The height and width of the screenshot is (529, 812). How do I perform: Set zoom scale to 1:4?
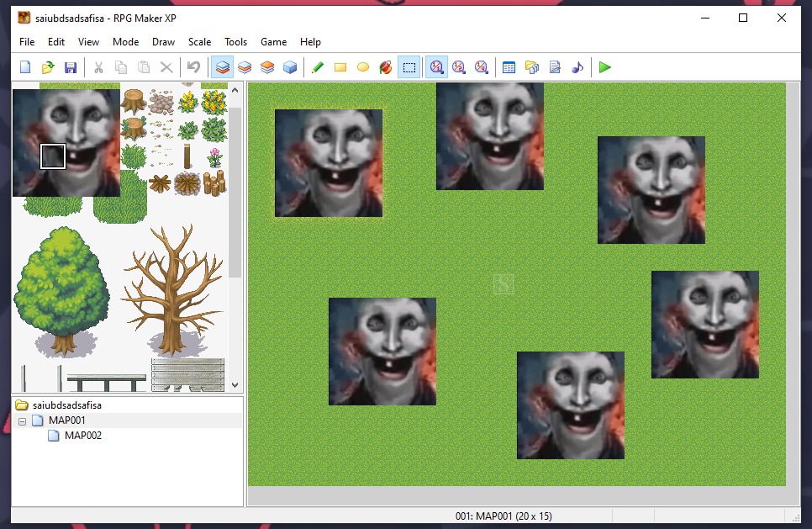482,67
